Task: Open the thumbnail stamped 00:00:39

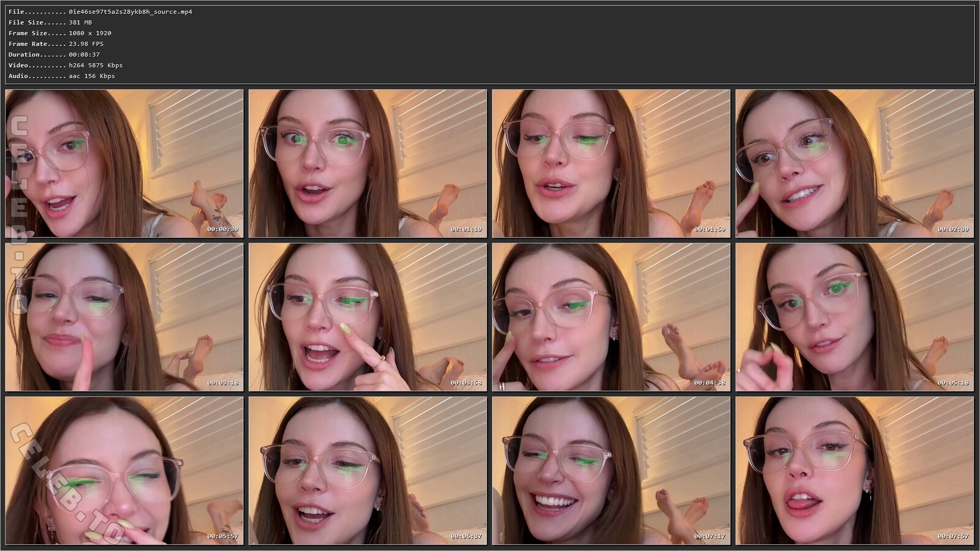Action: 124,163
